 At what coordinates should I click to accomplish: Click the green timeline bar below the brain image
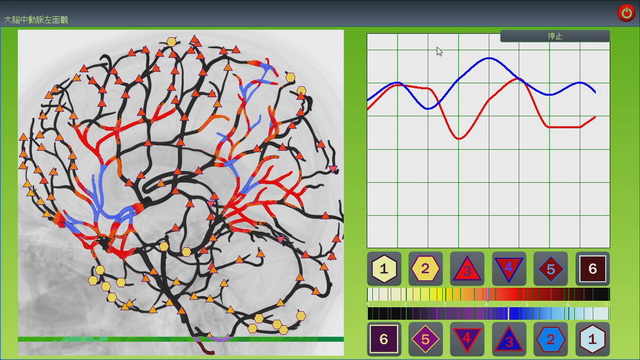click(x=180, y=339)
